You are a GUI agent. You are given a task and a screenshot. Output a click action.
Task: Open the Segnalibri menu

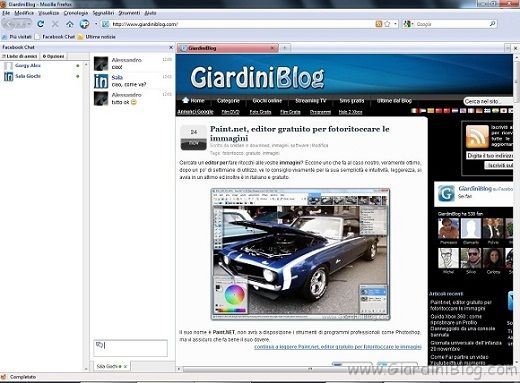[x=103, y=13]
